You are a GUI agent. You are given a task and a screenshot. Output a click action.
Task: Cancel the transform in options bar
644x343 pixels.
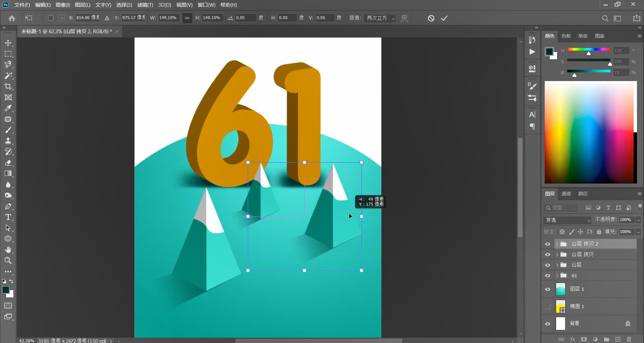(431, 18)
